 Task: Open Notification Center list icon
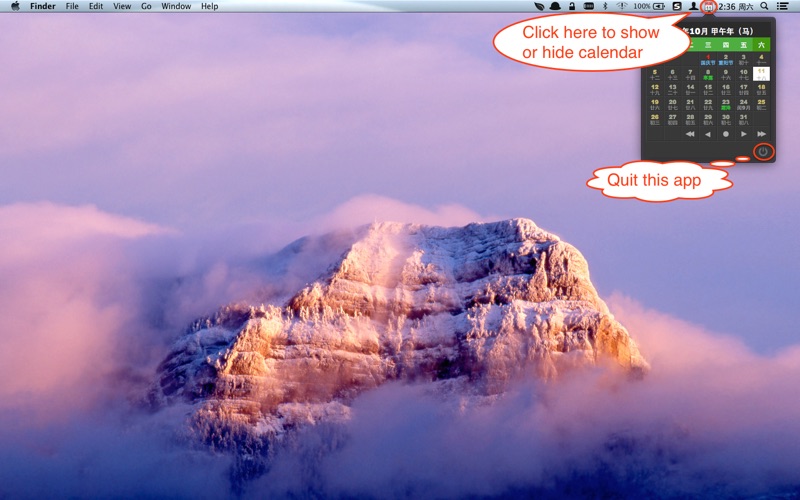coord(783,6)
